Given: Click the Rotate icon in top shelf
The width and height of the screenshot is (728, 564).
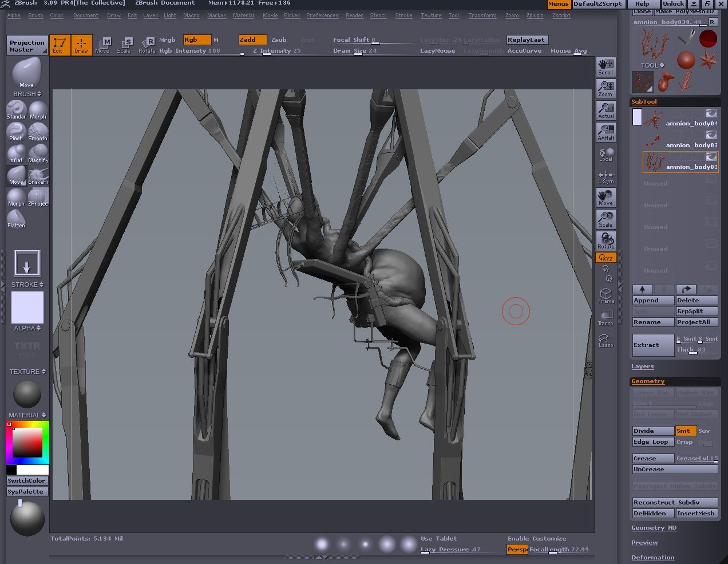Looking at the screenshot, I should point(147,45).
